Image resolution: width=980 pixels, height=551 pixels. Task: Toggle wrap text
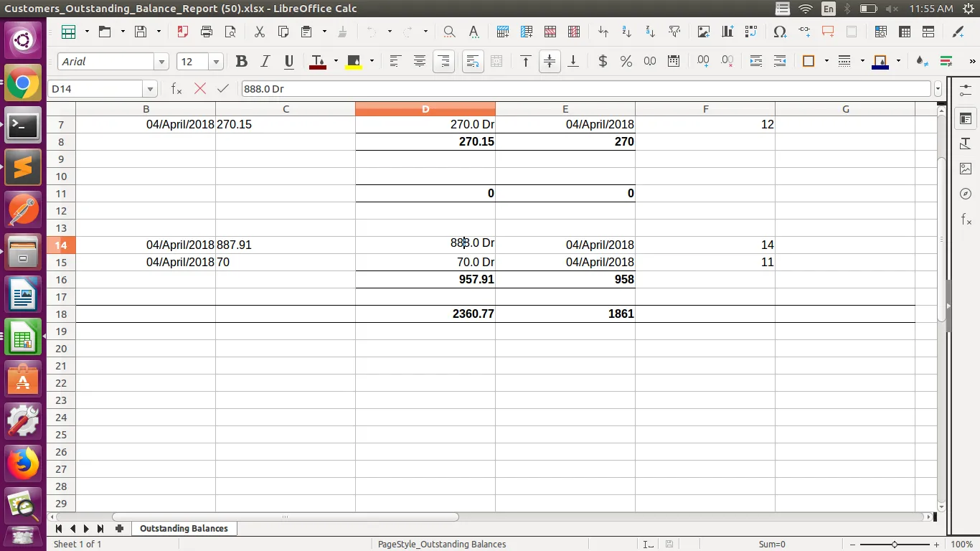473,62
